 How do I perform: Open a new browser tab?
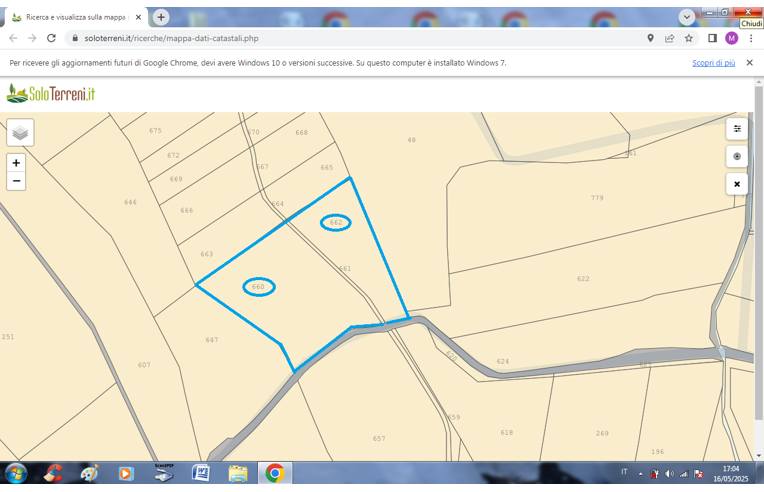(161, 17)
